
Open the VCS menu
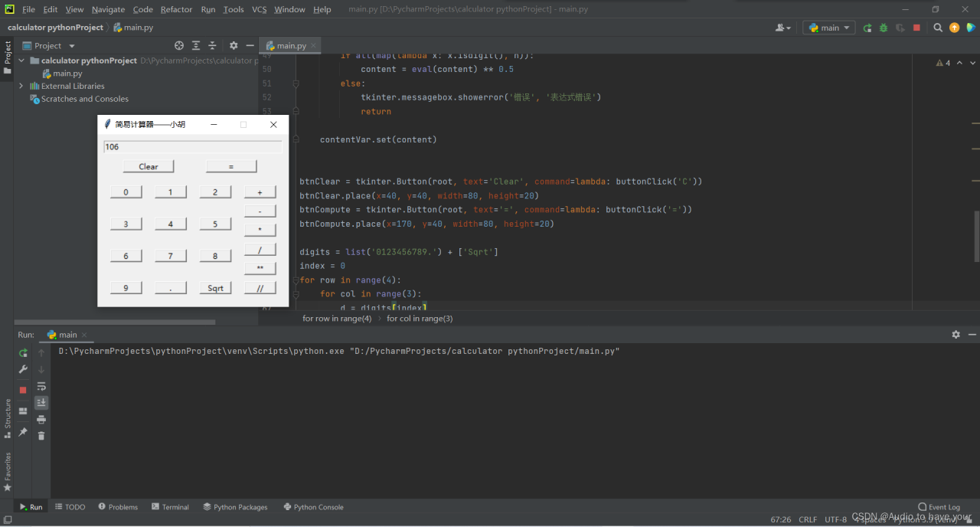(x=260, y=9)
